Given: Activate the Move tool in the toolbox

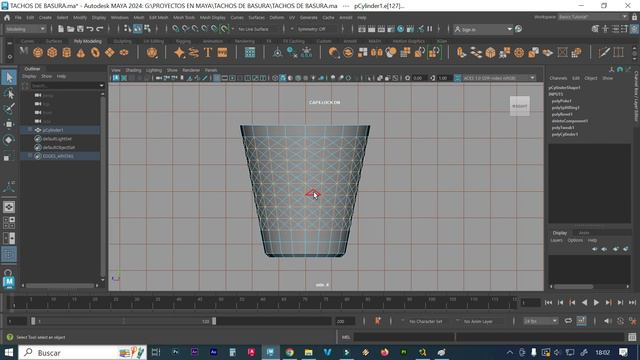Looking at the screenshot, I should pyautogui.click(x=9, y=124).
